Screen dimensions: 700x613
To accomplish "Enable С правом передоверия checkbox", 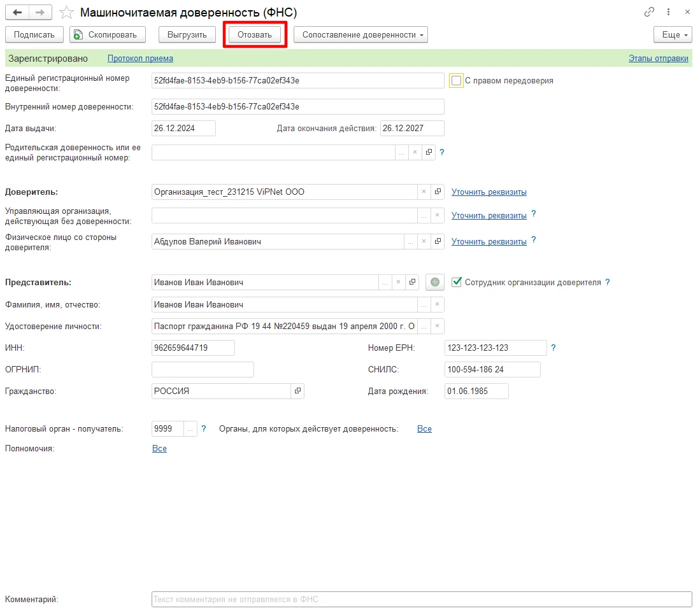I will 456,81.
